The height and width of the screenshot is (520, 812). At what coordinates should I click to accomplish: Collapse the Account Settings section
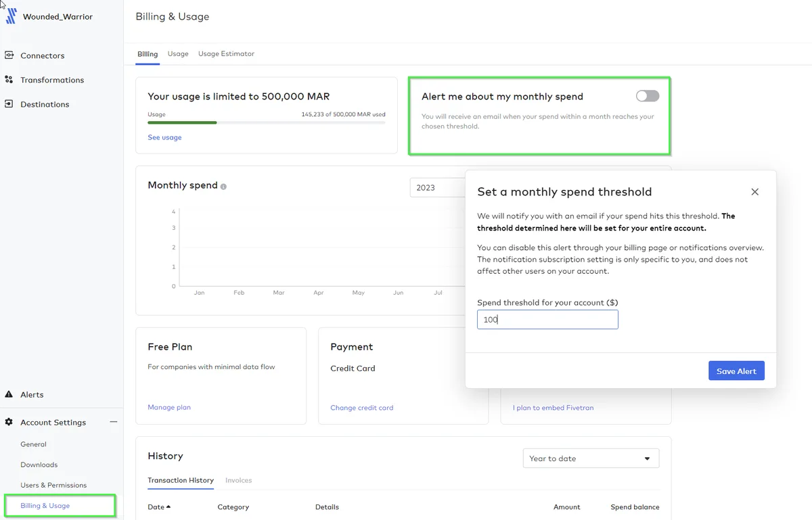tap(113, 422)
